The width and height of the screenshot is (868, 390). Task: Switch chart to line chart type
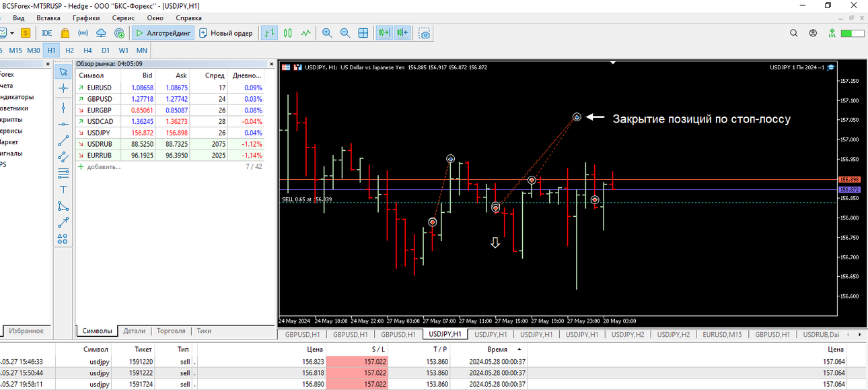pos(306,32)
